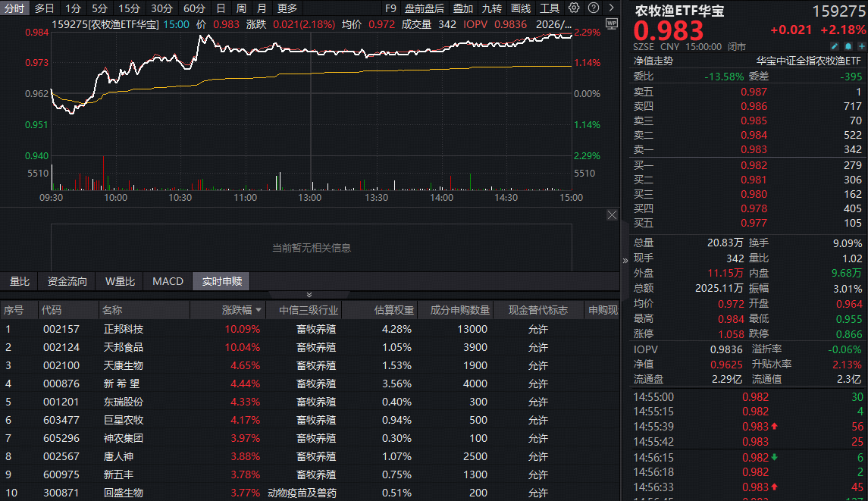Select the 正邦科技 row in the table
This screenshot has height=501, width=868.
(124, 329)
